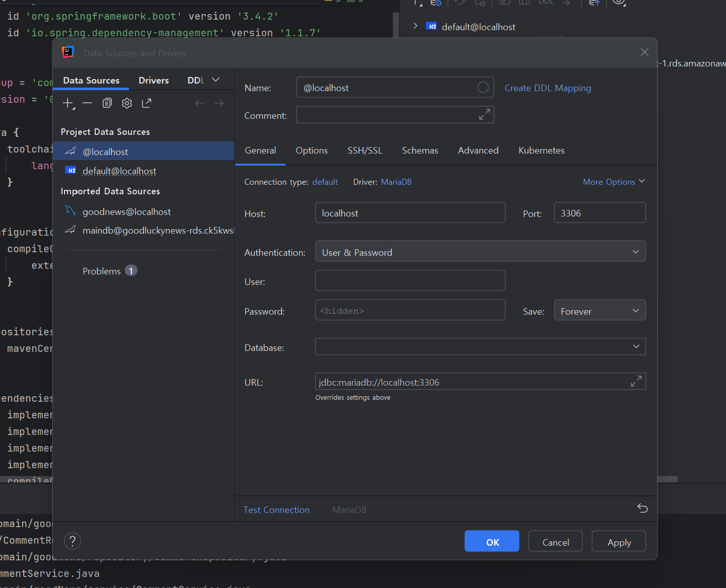Screen dimensions: 726x588
Task: Click the make global export arrow icon
Action: pos(147,103)
